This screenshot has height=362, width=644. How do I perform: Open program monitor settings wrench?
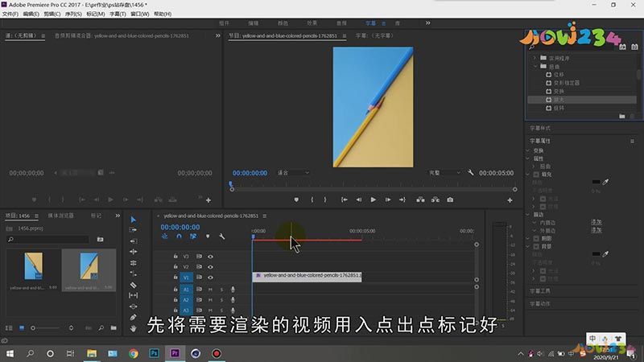pos(471,173)
